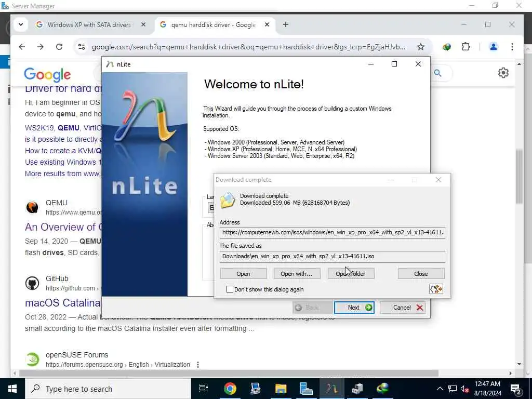Click the openSUSE Forums favicon
Screen dimensions: 532x399
[x=32, y=360]
